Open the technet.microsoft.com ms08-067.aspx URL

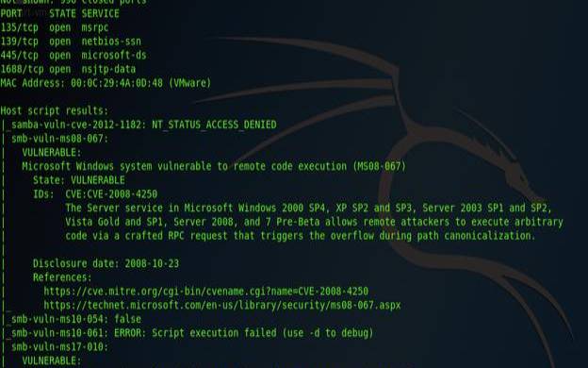click(222, 306)
